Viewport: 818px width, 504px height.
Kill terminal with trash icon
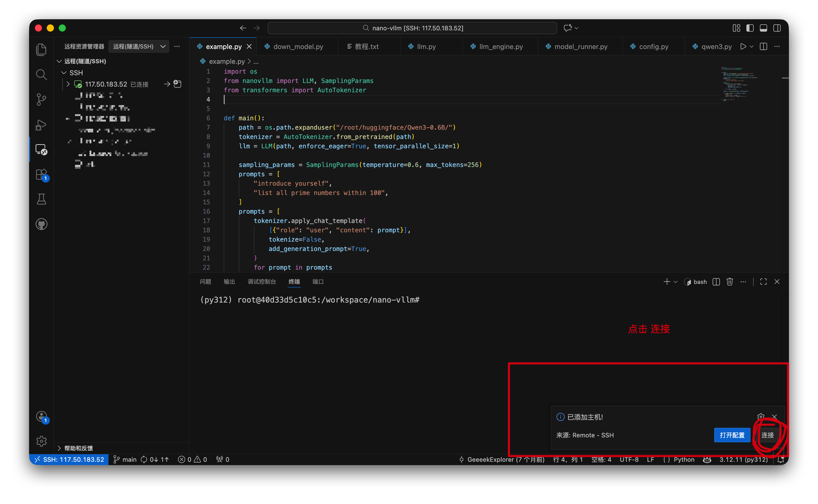[x=730, y=282]
